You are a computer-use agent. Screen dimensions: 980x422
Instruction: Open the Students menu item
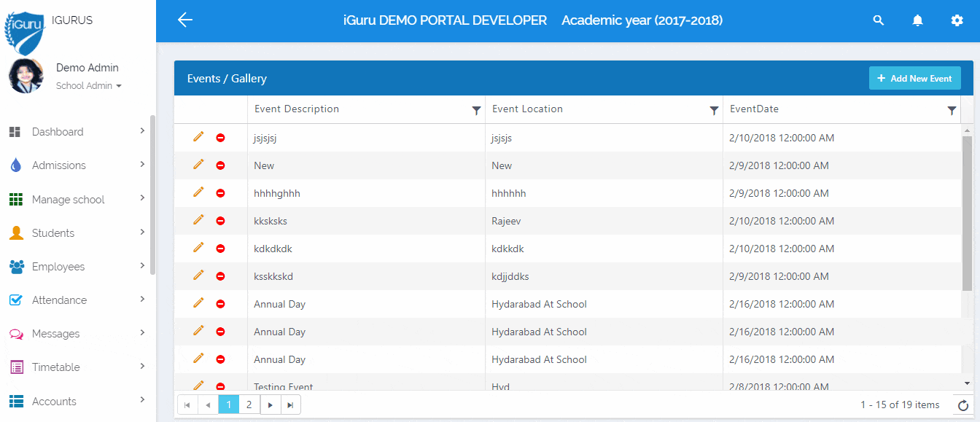[x=76, y=233]
